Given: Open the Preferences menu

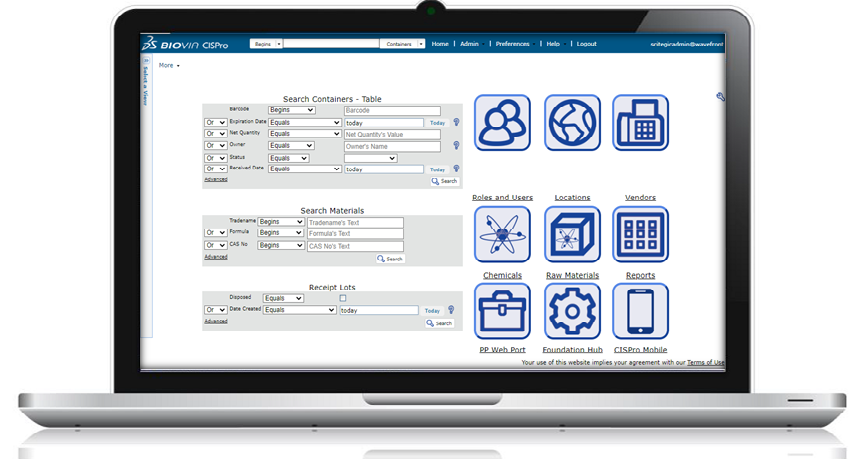Looking at the screenshot, I should tap(513, 44).
